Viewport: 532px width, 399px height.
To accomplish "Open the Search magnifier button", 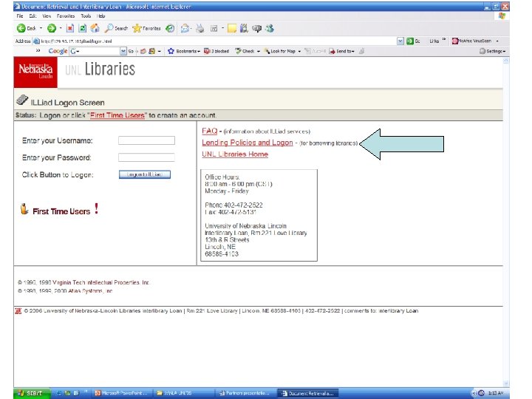I will (116, 29).
